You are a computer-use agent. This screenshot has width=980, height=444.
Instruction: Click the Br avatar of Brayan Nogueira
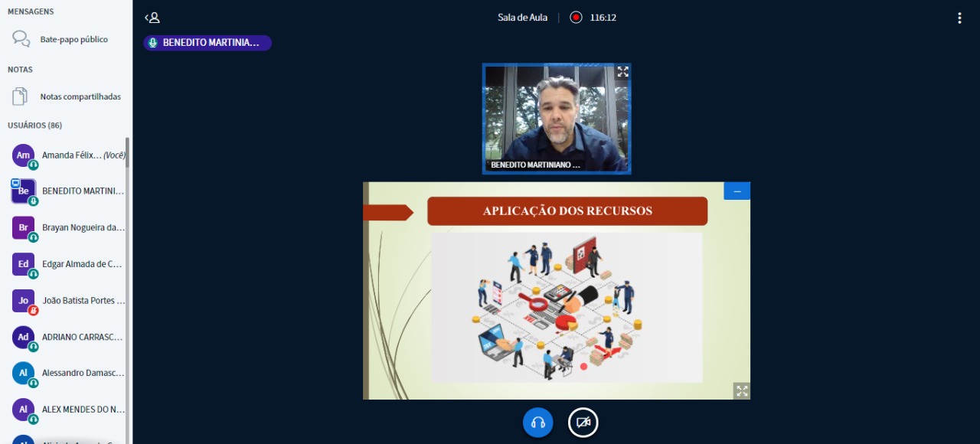point(24,228)
